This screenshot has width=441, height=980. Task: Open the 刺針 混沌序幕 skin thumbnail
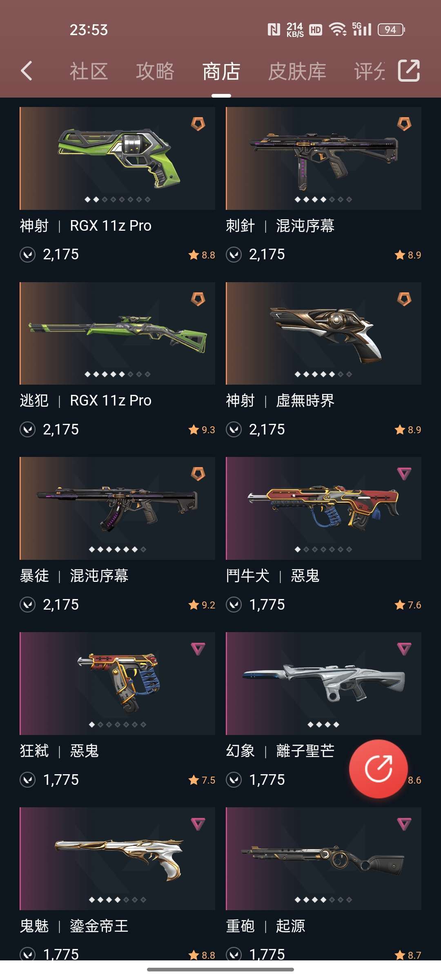(323, 158)
